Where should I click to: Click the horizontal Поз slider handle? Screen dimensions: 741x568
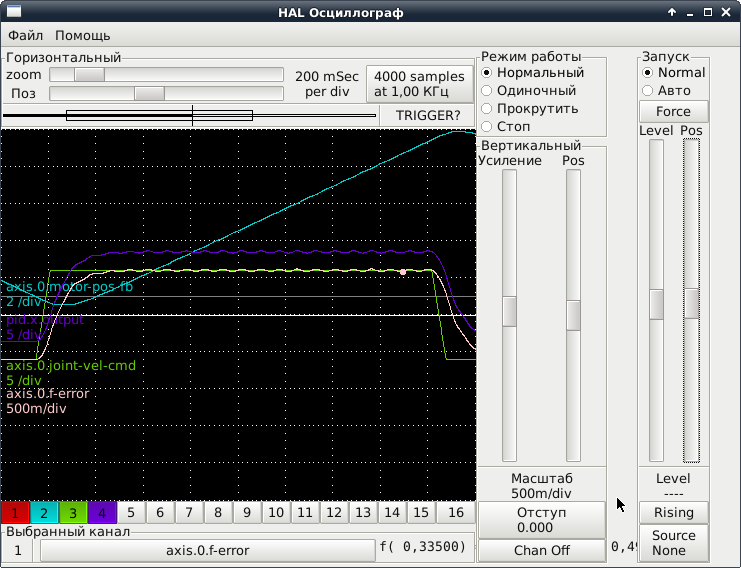(x=149, y=94)
